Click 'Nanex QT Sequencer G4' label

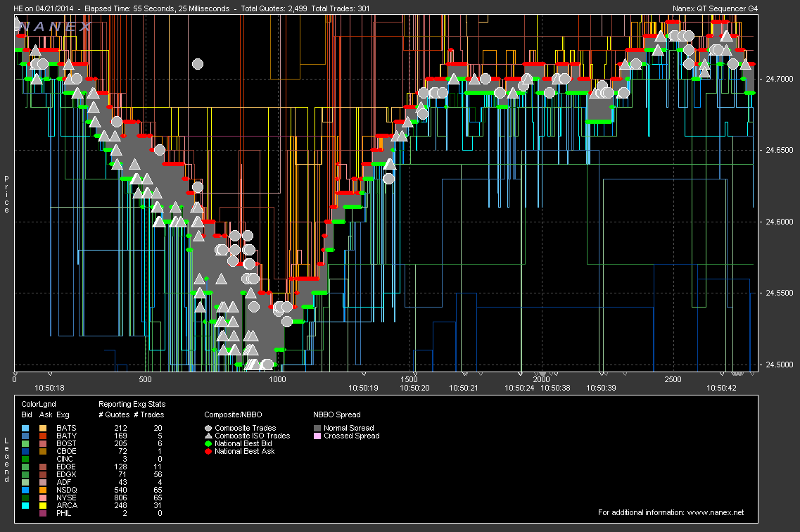tap(716, 8)
